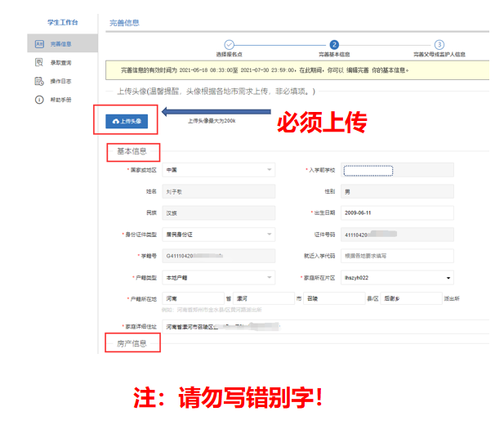
Task: Click the 学籍号 field
Action: [219, 256]
